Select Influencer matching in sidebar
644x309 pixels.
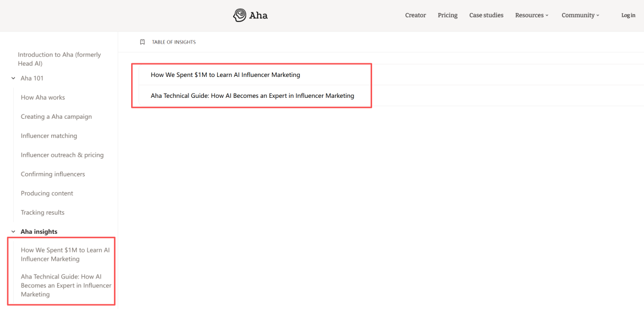coord(49,135)
